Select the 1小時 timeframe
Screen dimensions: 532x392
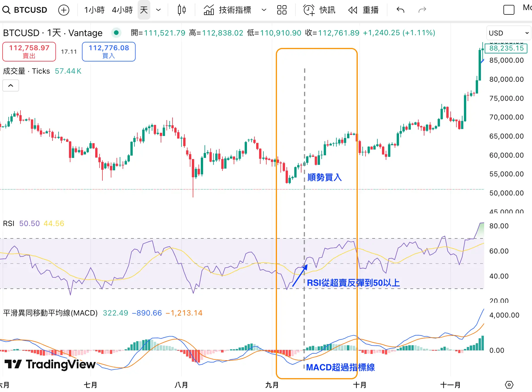[x=94, y=10]
